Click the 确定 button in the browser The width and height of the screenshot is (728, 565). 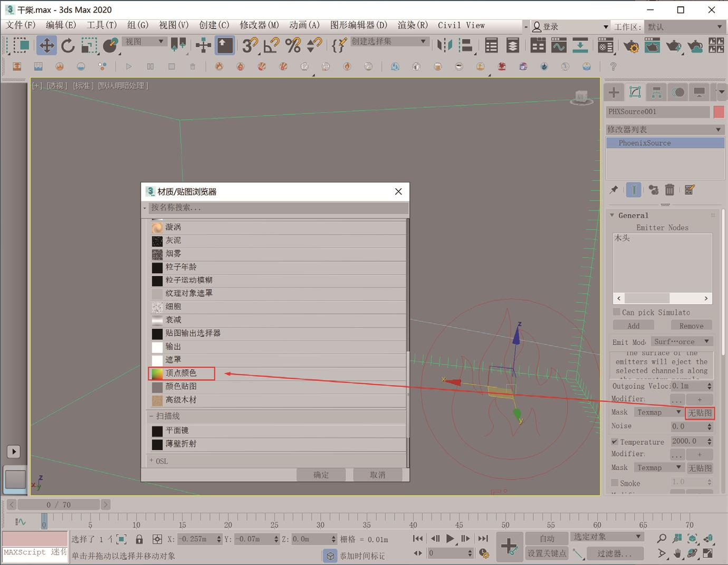pyautogui.click(x=321, y=475)
